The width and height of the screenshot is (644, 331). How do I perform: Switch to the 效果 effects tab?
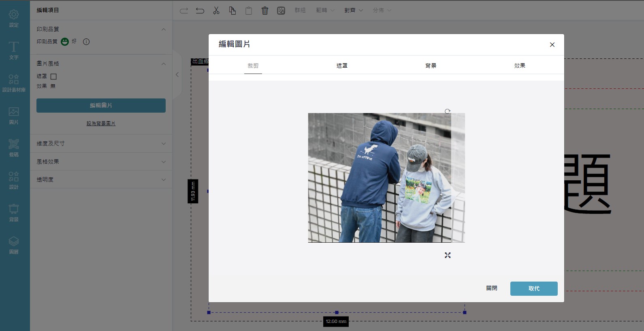[x=520, y=66]
